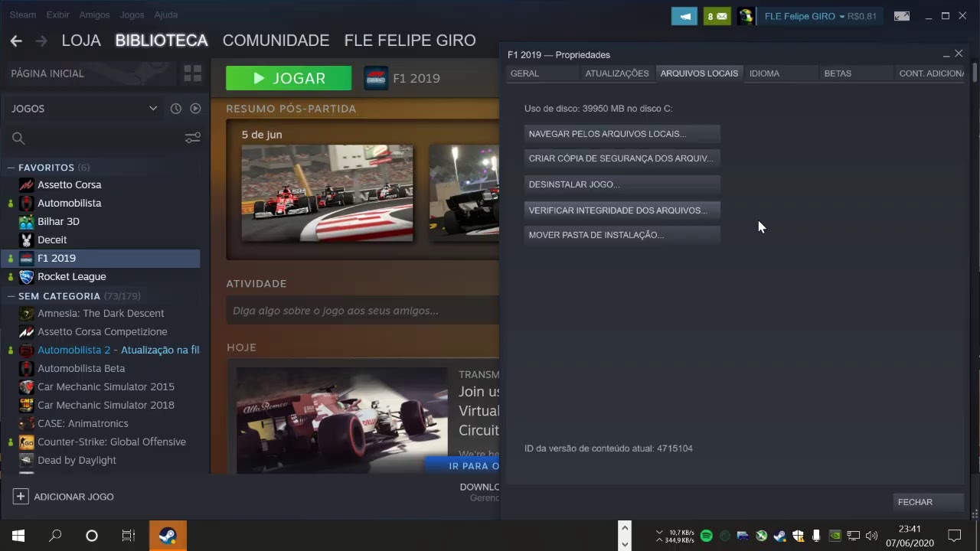Open the FLE Felipe GIRO account dropdown
The image size is (980, 551).
click(820, 16)
